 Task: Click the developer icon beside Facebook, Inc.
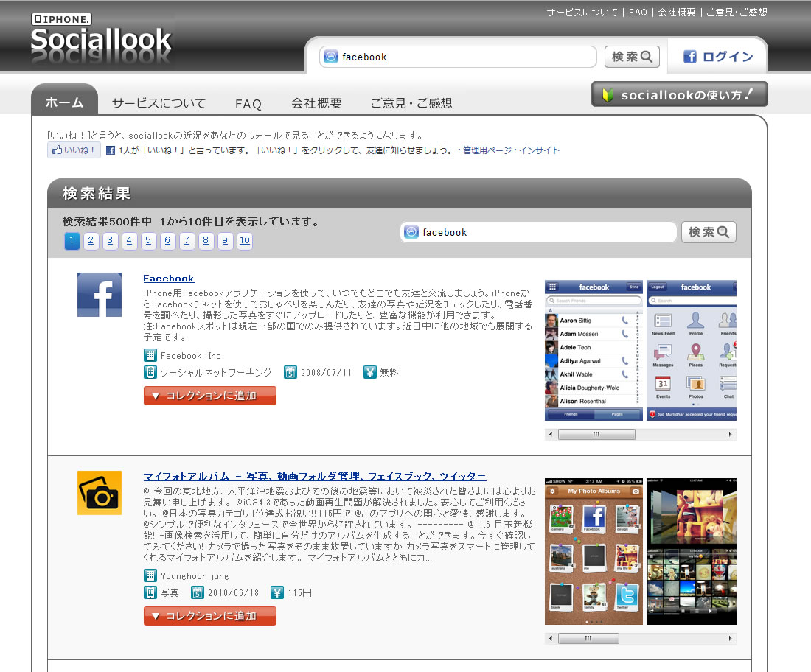tap(150, 355)
